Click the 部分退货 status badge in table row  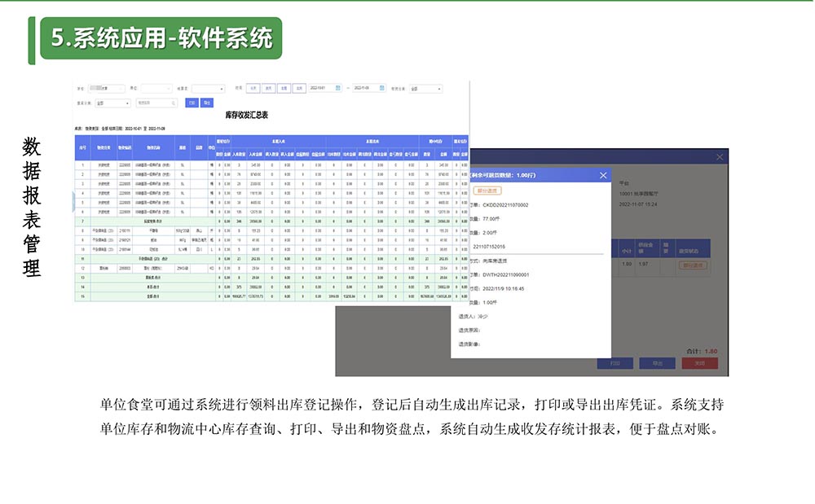[693, 265]
